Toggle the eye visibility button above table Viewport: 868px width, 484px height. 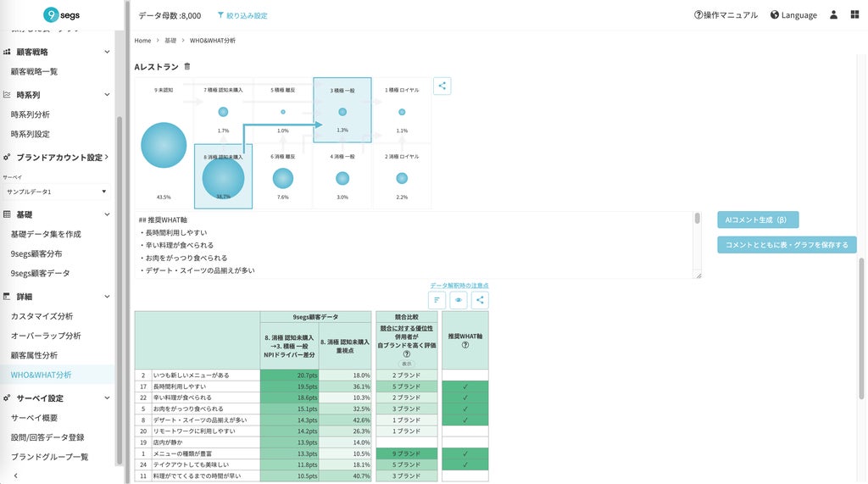coord(459,300)
